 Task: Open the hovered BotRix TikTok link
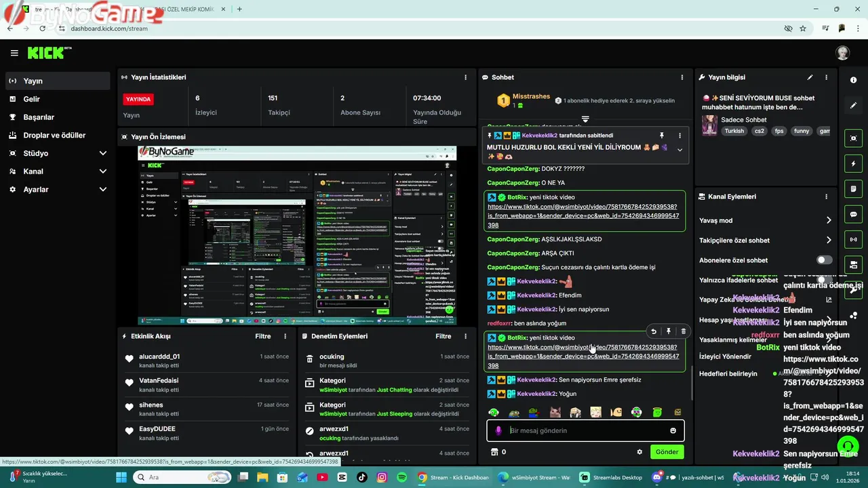point(583,356)
